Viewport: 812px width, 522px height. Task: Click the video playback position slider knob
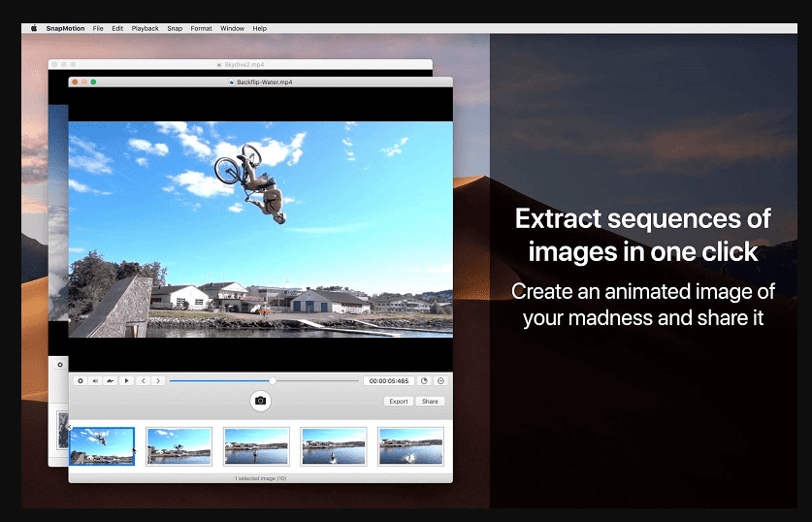click(273, 381)
